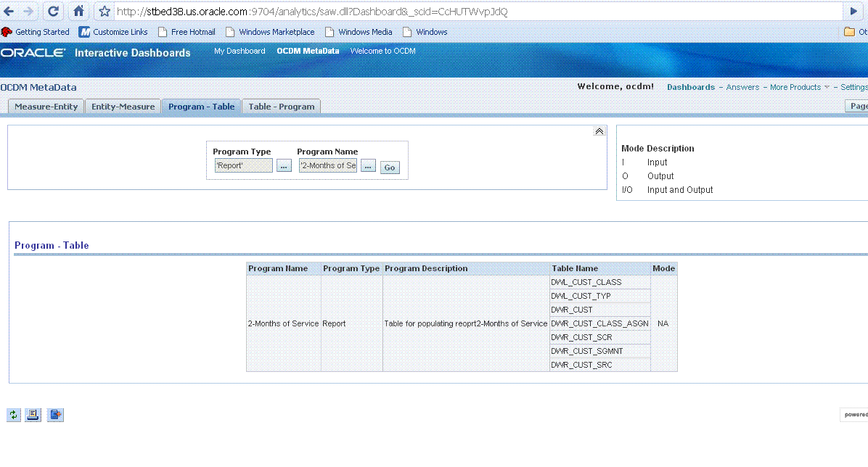Click the Oracle logo

click(x=33, y=52)
